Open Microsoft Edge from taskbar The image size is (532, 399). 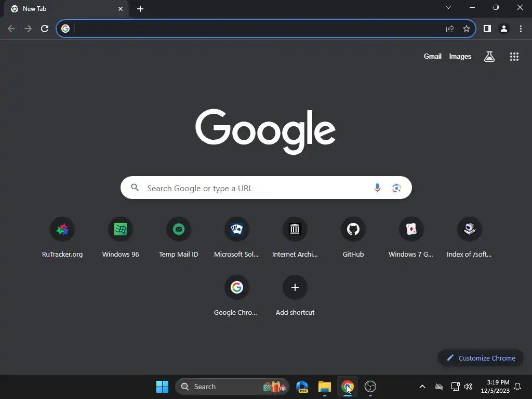(302, 387)
